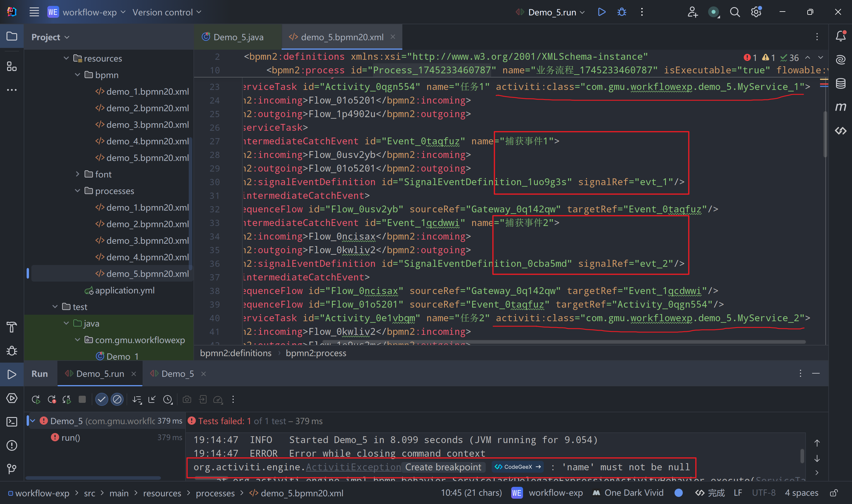852x504 pixels.
Task: Open the Maven tool window
Action: coord(840,107)
